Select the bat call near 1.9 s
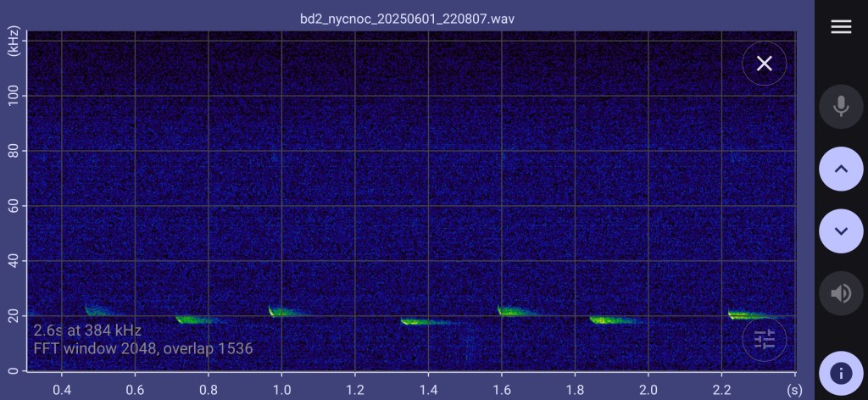This screenshot has width=868, height=400. [607, 320]
